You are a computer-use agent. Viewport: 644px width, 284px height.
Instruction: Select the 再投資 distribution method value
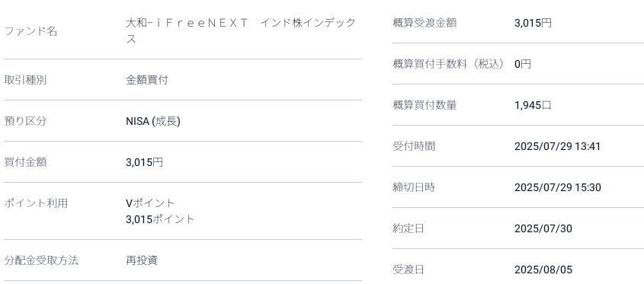pos(142,260)
